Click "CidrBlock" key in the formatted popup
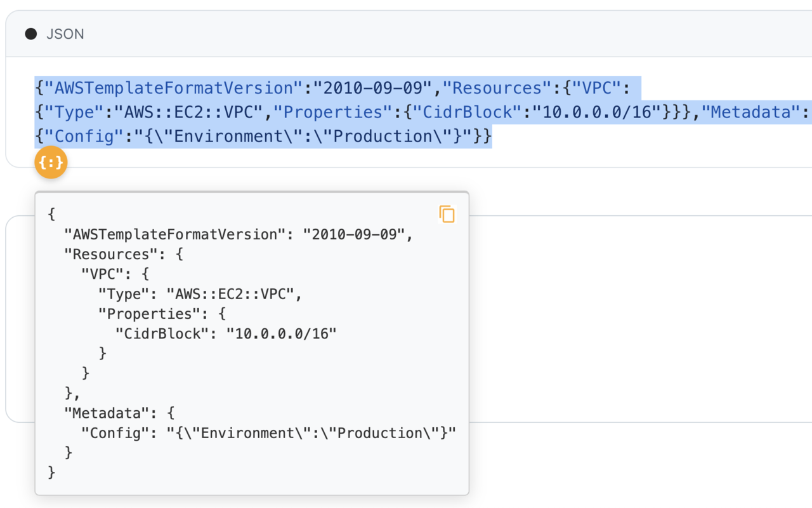The image size is (812, 508). coord(162,333)
